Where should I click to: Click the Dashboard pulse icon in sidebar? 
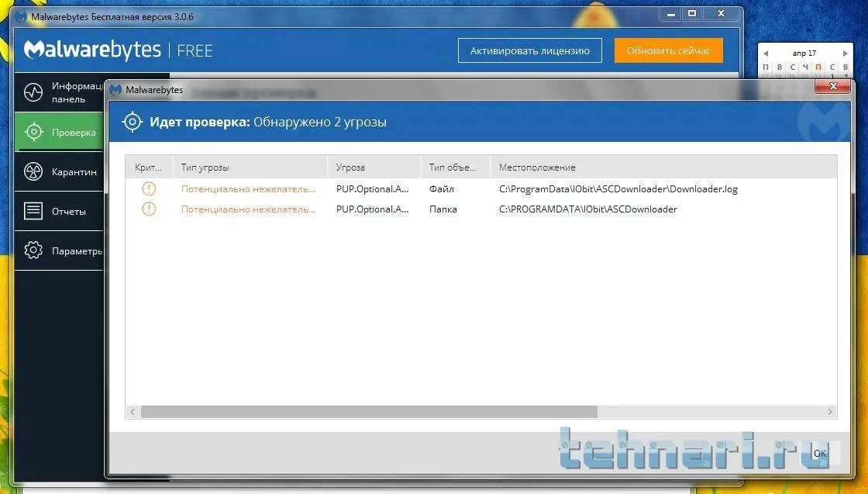coord(33,92)
